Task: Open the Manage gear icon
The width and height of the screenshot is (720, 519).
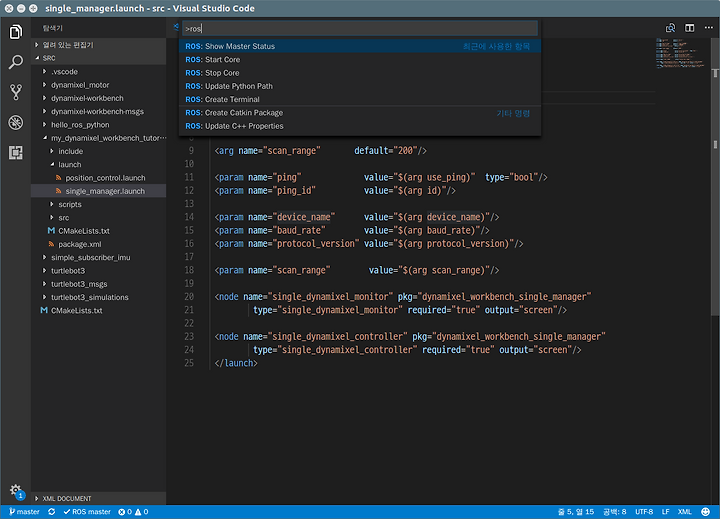Action: (16, 490)
